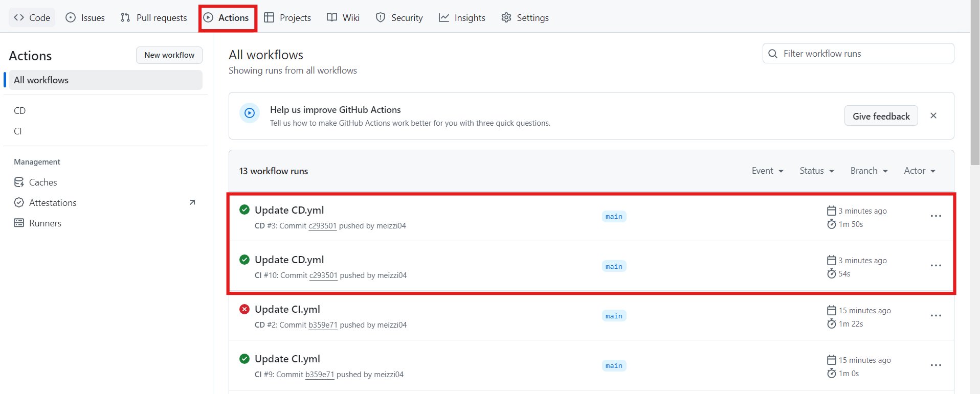Click the calendar icon on the CD #3 run
The width and height of the screenshot is (980, 394).
coord(832,211)
